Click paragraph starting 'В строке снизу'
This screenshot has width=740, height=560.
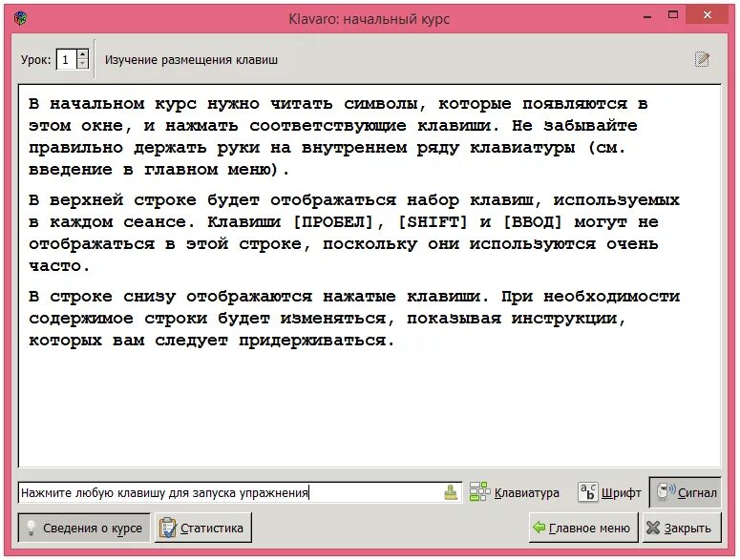coord(354,319)
